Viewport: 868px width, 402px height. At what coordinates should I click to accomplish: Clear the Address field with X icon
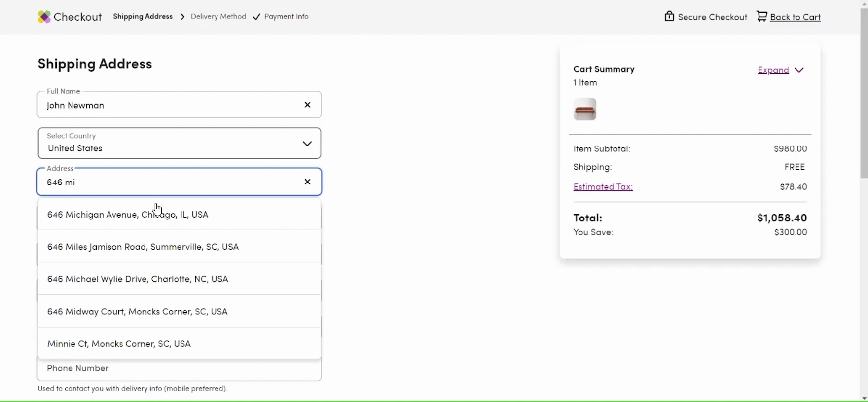(307, 182)
